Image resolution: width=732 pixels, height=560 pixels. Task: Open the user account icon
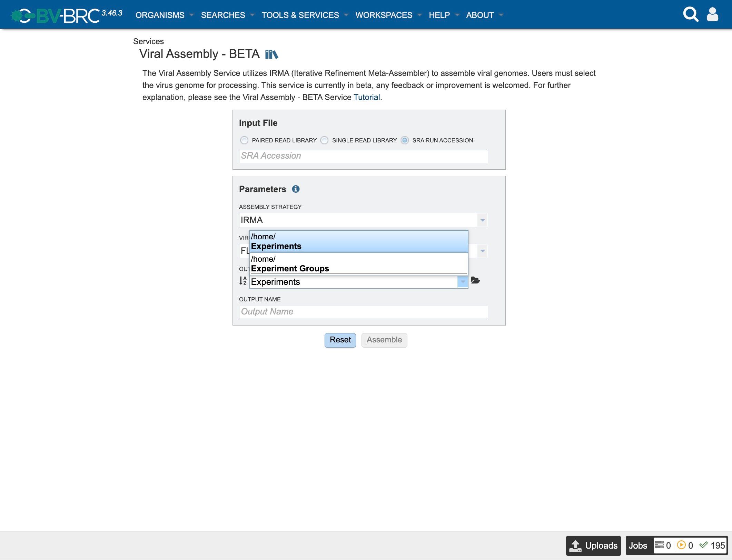coord(712,14)
